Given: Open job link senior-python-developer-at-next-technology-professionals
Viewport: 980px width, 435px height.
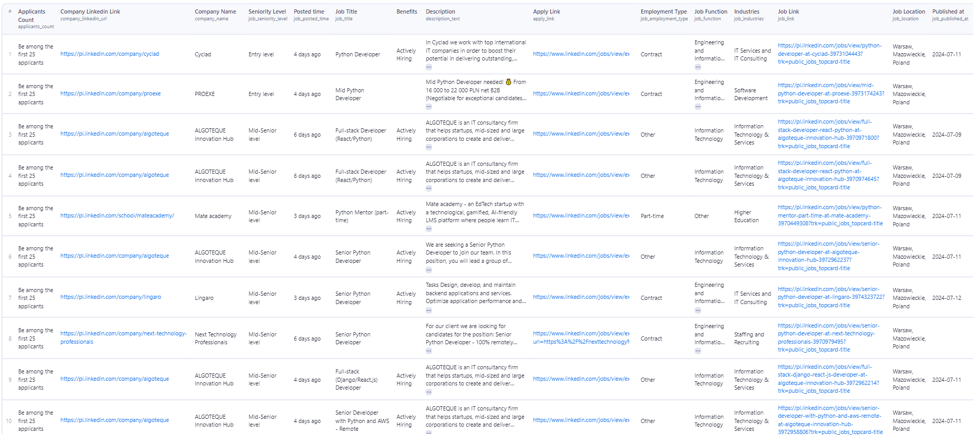Looking at the screenshot, I should [828, 337].
